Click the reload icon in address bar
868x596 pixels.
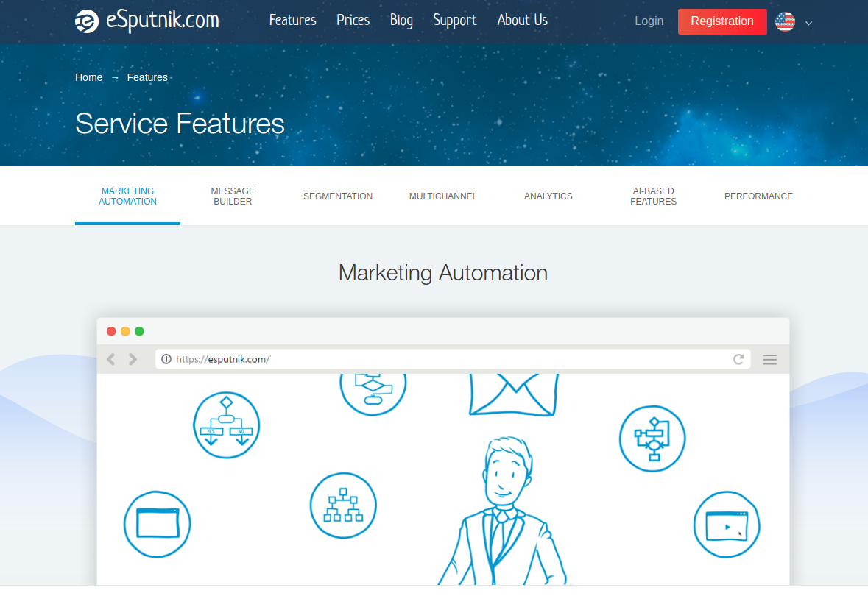tap(738, 359)
